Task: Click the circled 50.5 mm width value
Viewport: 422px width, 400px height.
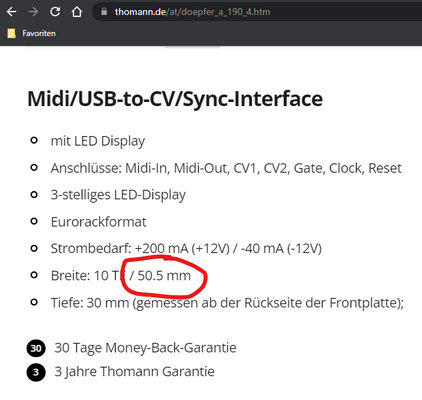Action: (164, 276)
